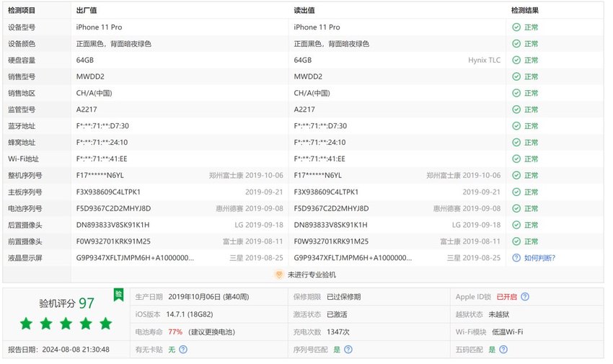Click the green check icon in 销售地区 row
The height and width of the screenshot is (364, 613).
coord(516,93)
